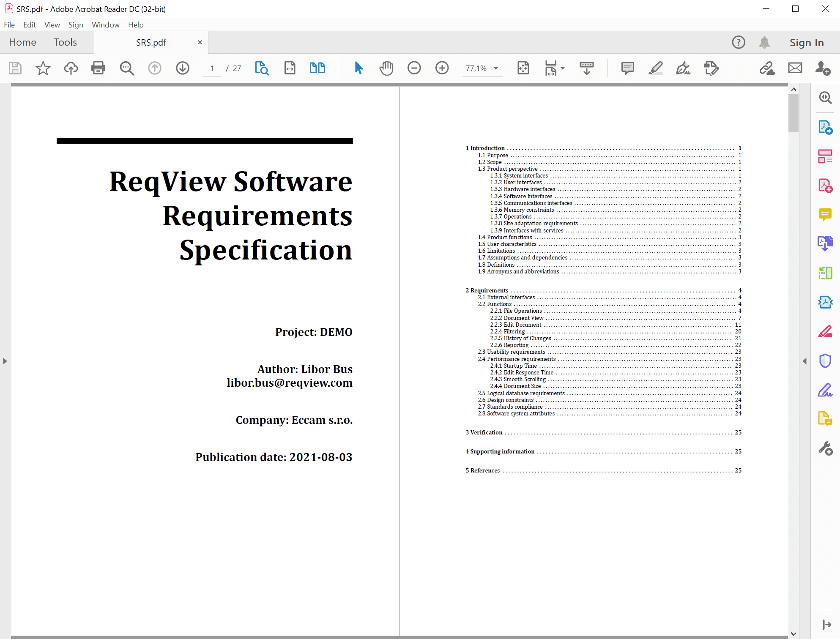Switch to the Tools tab

65,42
